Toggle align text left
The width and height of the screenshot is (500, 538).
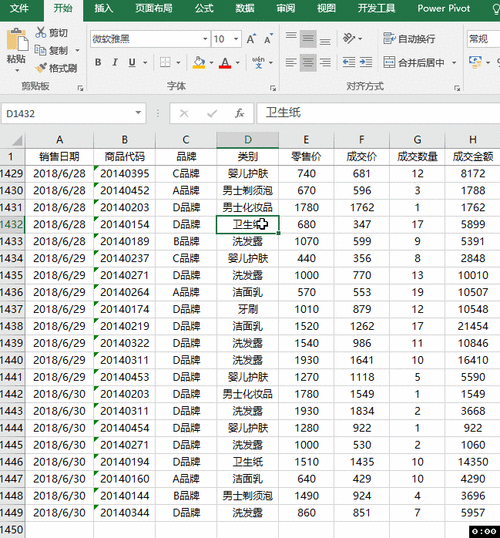click(291, 62)
